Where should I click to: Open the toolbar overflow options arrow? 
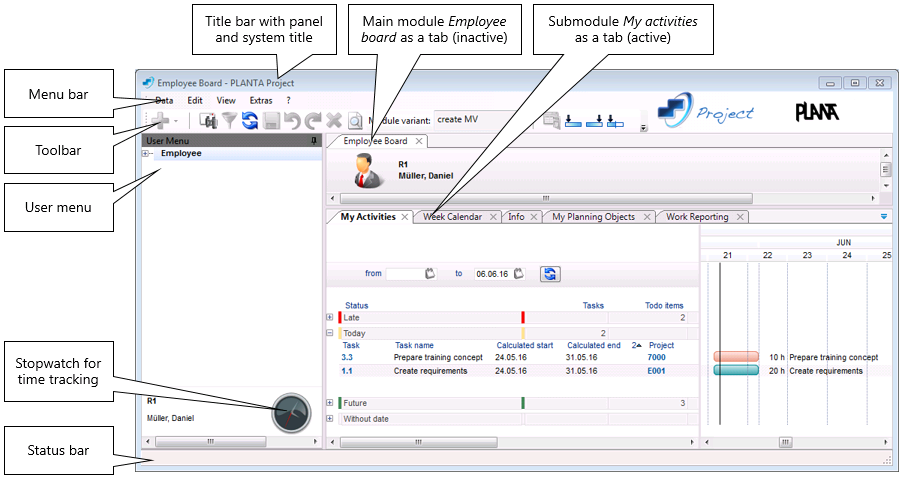point(644,128)
